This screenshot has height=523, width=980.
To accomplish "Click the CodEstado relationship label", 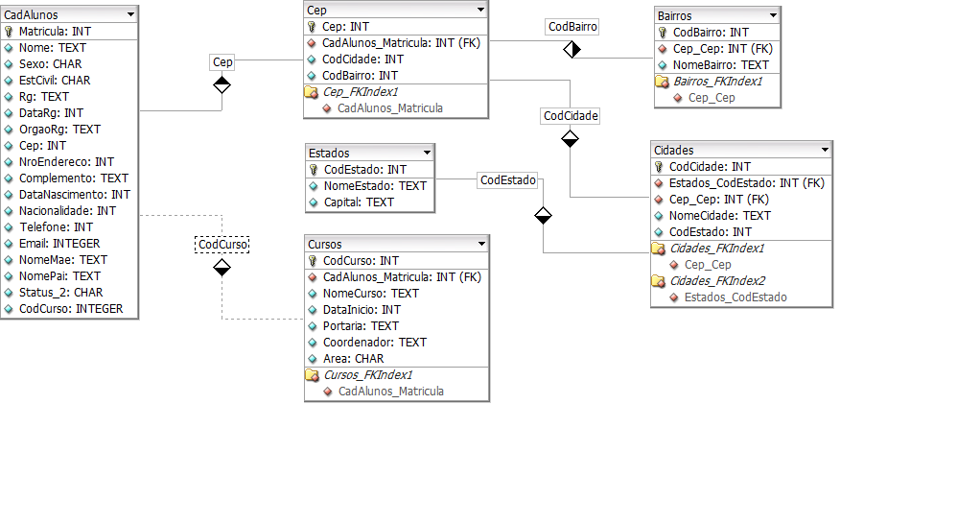I will click(x=507, y=179).
